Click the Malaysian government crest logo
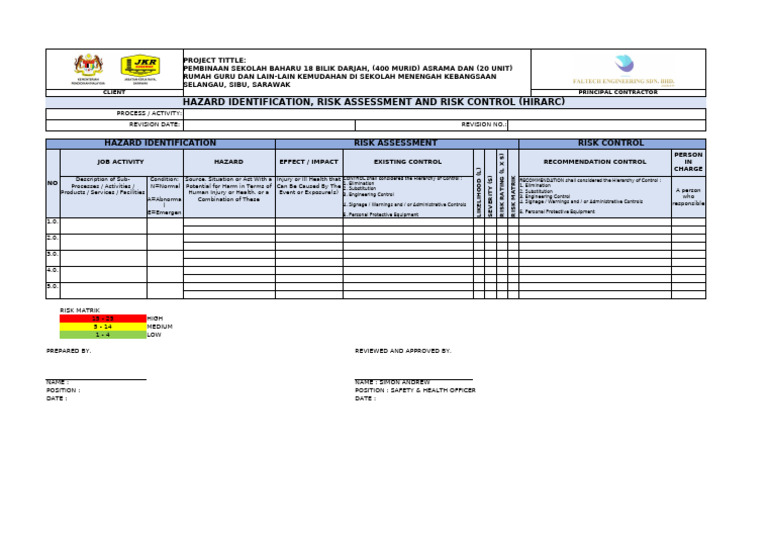The image size is (768, 543). (89, 69)
